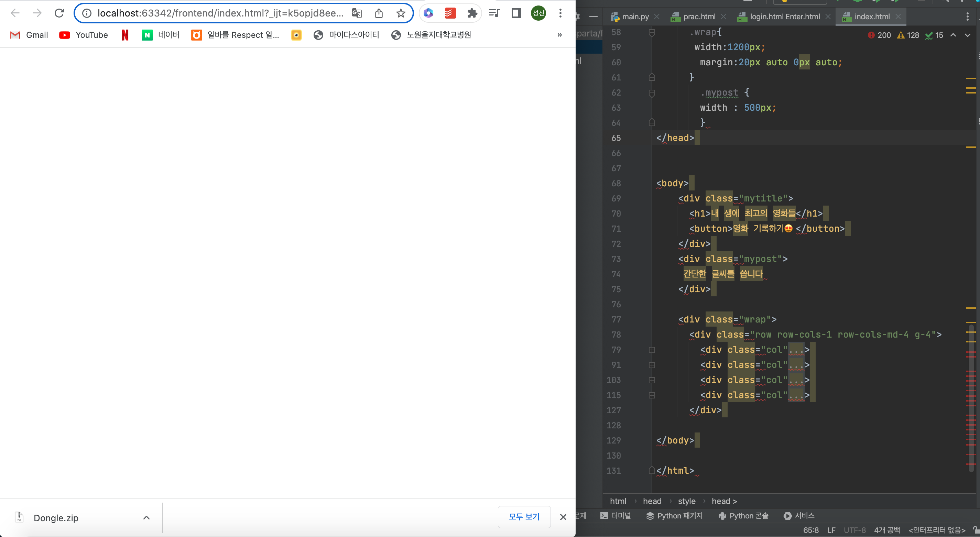980x537 pixels.
Task: Click the 128 warnings indicator
Action: click(908, 35)
